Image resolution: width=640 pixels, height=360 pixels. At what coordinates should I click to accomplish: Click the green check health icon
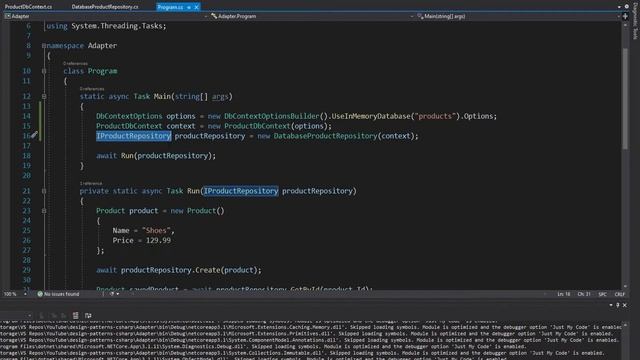[x=40, y=294]
